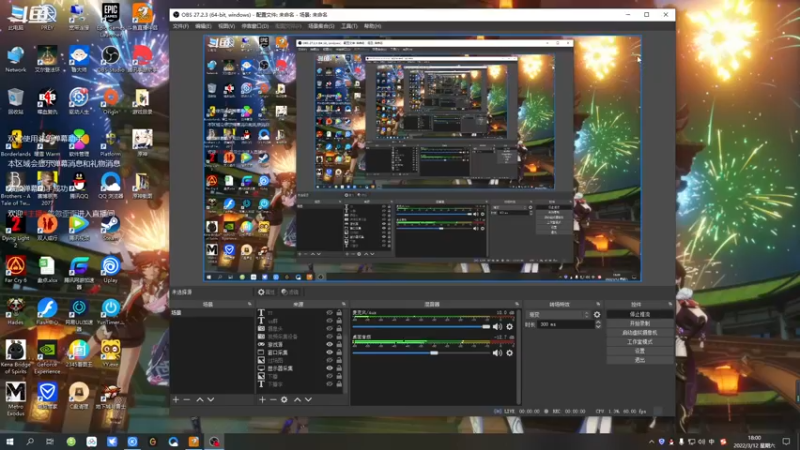This screenshot has width=800, height=450.
Task: Adjust transition duration stepper arrows
Action: [x=598, y=324]
